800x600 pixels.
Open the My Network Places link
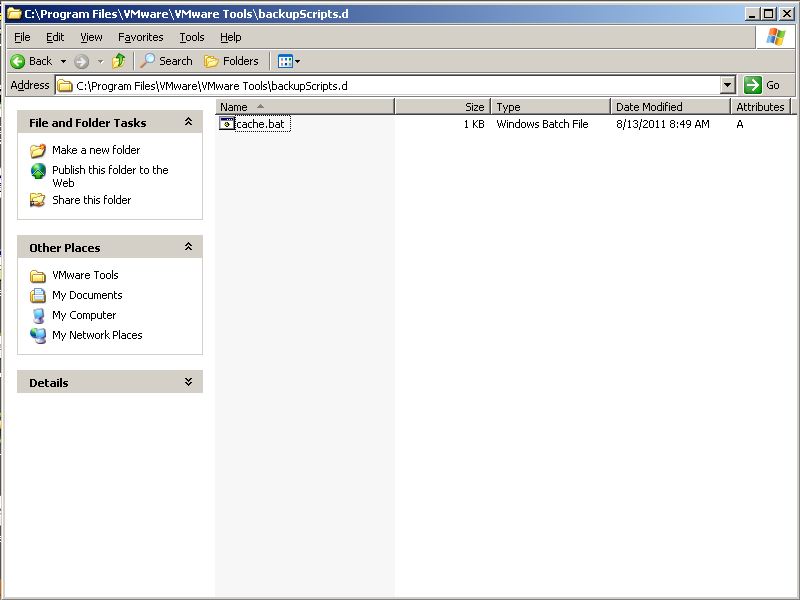97,335
